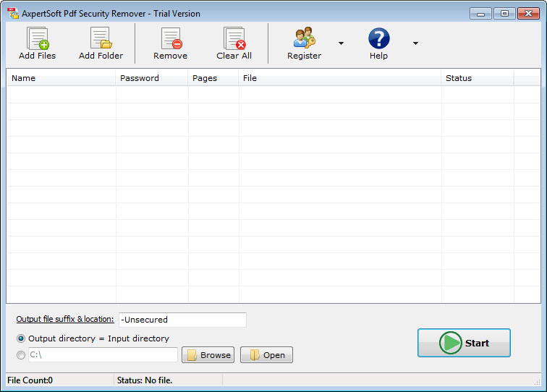Viewport: 547px width, 392px height.
Task: Click the -Unsecured suffix text field
Action: click(182, 320)
